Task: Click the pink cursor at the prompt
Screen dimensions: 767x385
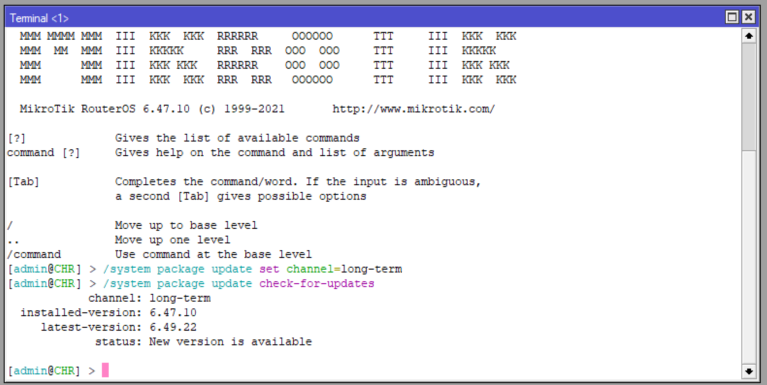Action: pyautogui.click(x=105, y=370)
